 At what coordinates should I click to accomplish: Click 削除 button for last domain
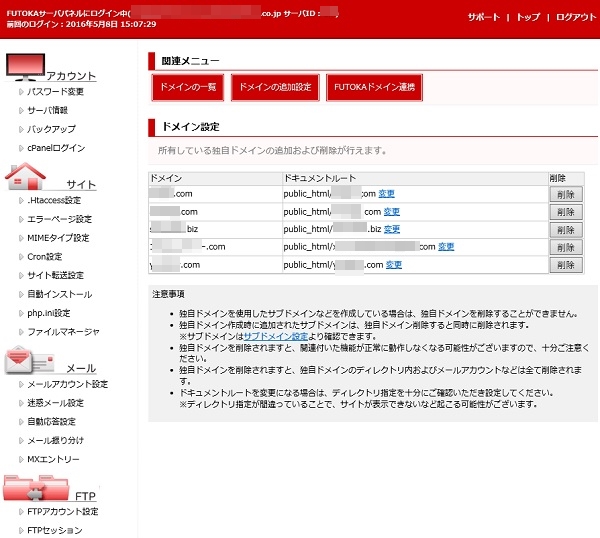tap(566, 265)
